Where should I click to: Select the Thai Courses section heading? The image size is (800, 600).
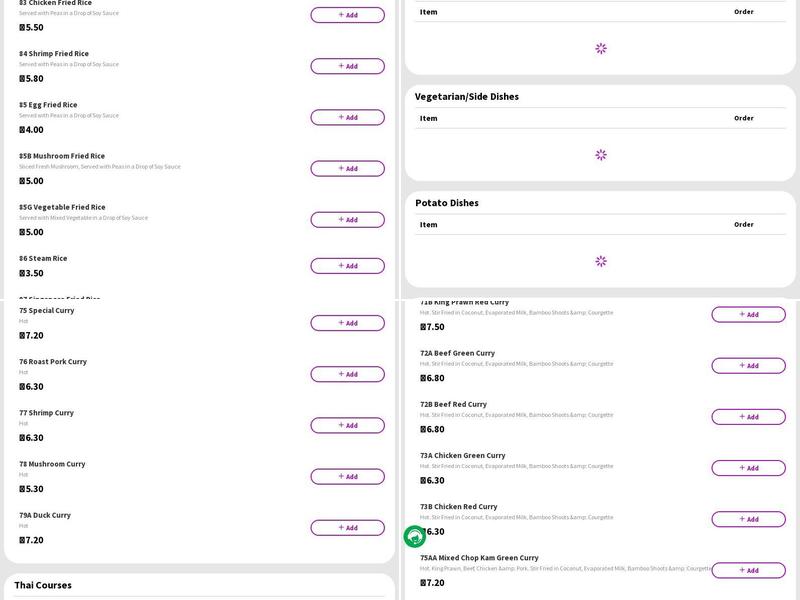(x=43, y=585)
